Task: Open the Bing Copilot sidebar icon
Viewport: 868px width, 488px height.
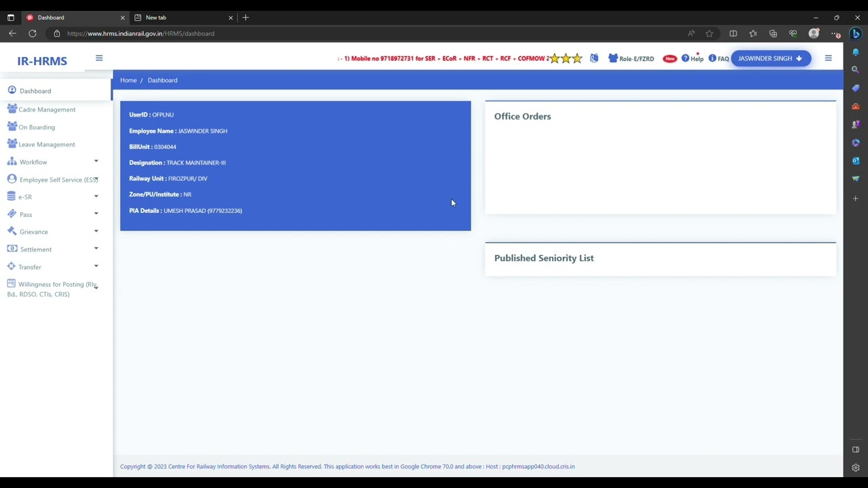Action: coord(856,33)
